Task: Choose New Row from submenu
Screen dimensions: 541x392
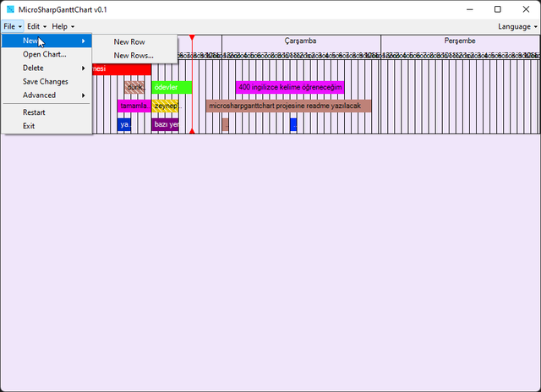Action: [x=129, y=41]
